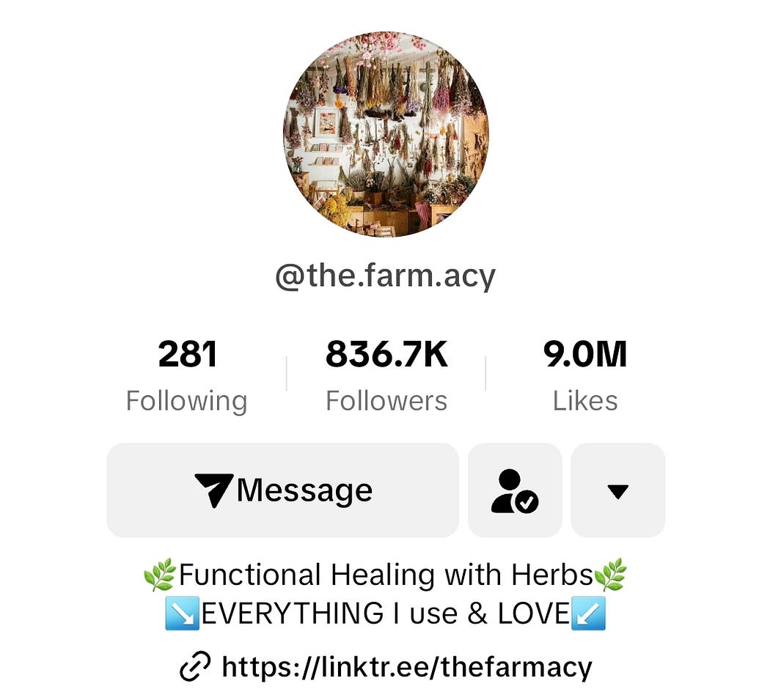Select the EVERYTHING I use & LOVE text
The image size is (770, 700).
point(386,613)
